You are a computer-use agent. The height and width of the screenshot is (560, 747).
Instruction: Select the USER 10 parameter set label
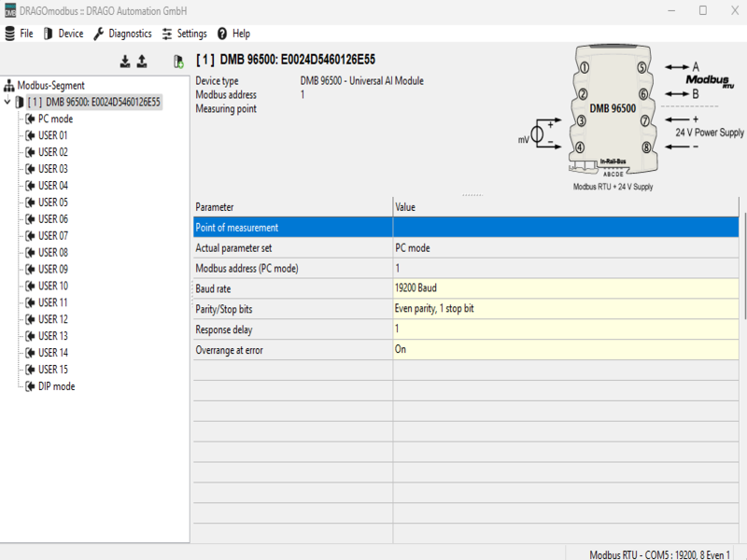53,287
